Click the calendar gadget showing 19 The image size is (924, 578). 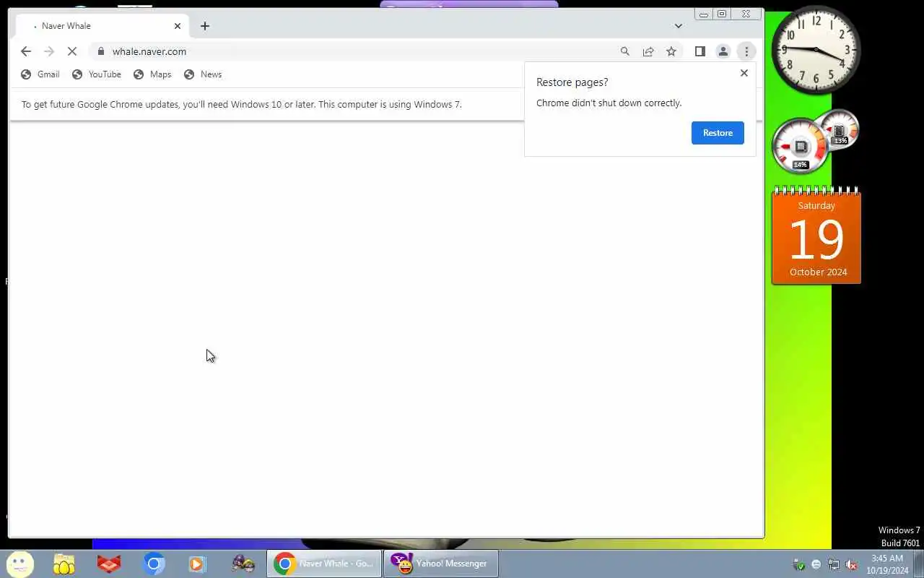[816, 236]
